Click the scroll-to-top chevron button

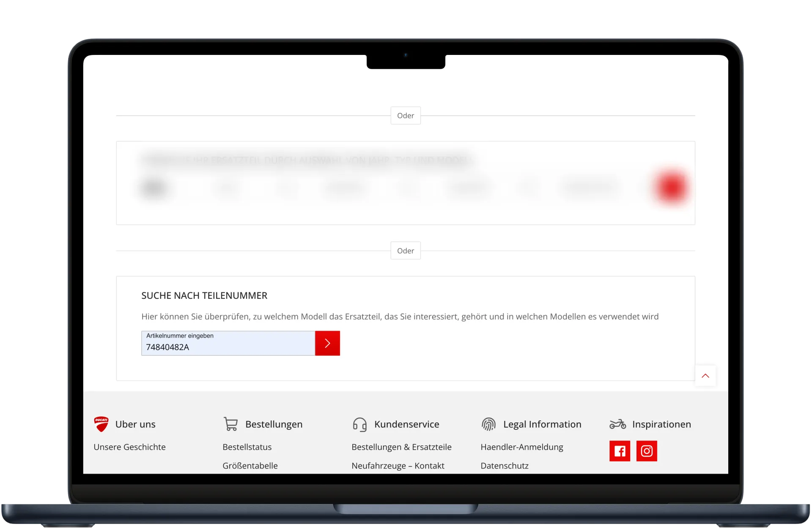(x=705, y=376)
